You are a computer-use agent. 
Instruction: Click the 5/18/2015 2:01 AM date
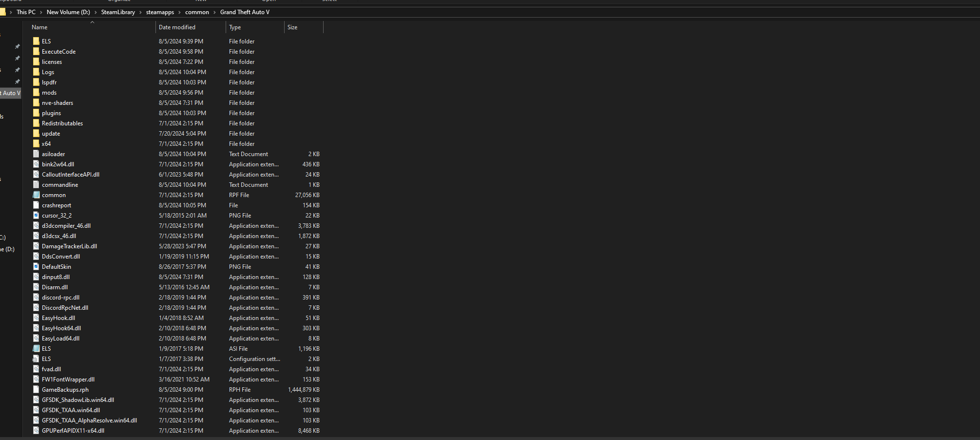pyautogui.click(x=183, y=215)
